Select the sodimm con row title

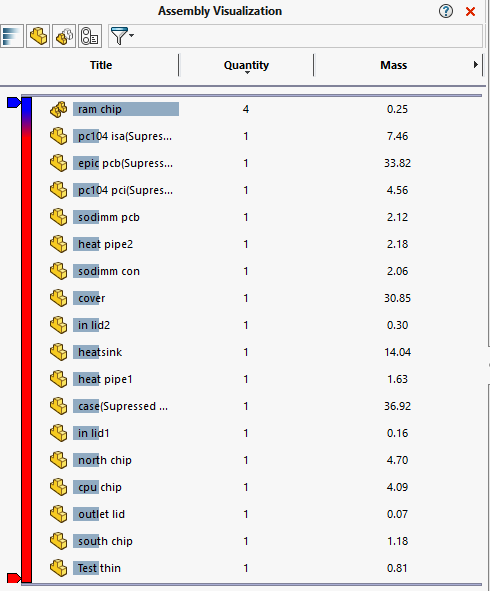109,271
